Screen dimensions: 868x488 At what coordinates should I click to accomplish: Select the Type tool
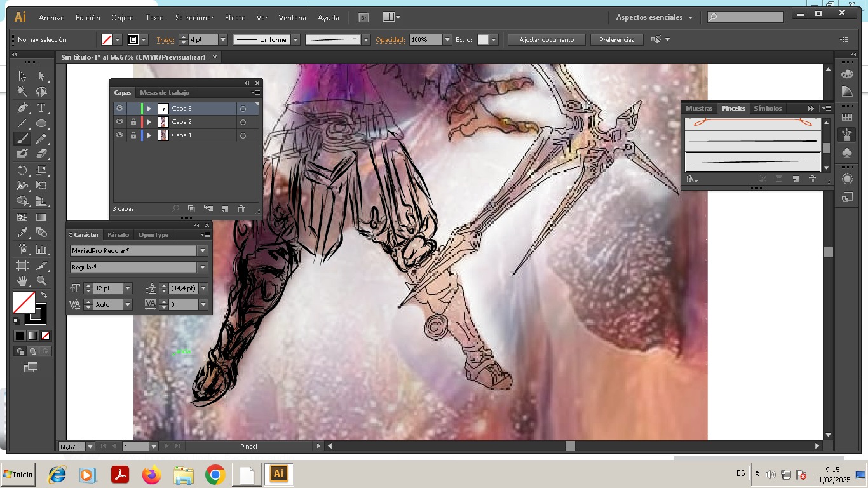point(41,108)
